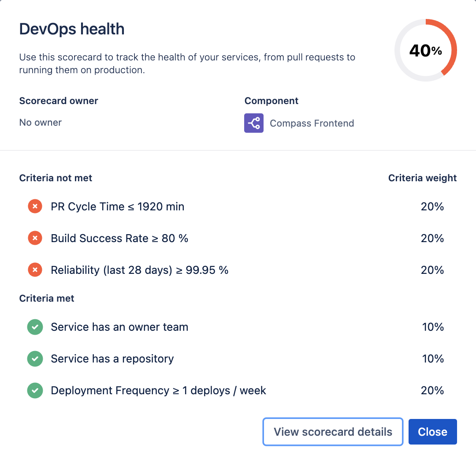This screenshot has width=476, height=456.
Task: Click the Criteria weight column header
Action: pyautogui.click(x=422, y=178)
